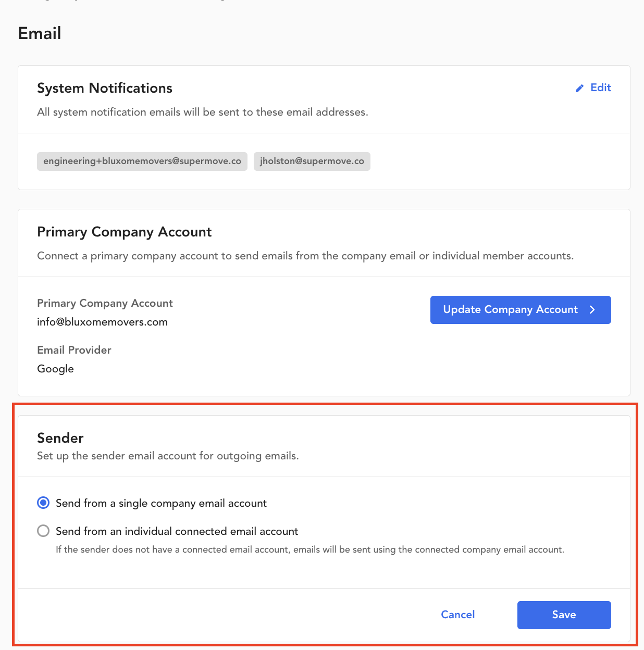This screenshot has height=650, width=644.
Task: Click the System Notifications section title
Action: tap(105, 88)
